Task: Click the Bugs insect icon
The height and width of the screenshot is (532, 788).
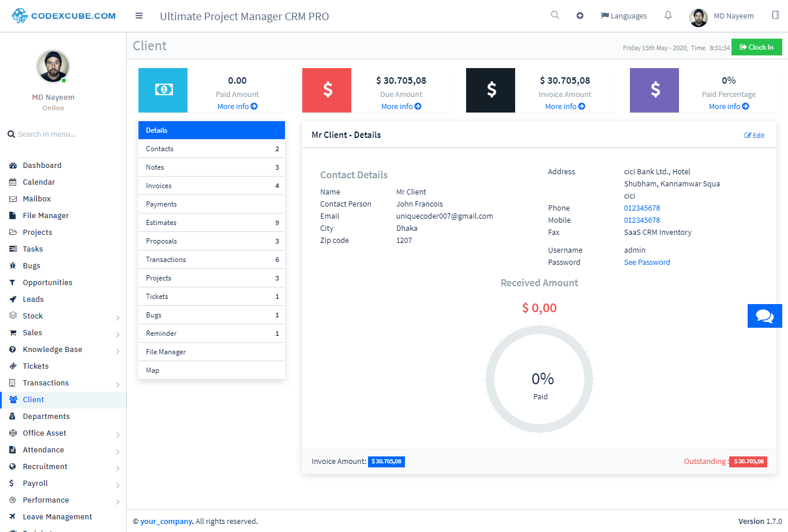Action: point(13,266)
